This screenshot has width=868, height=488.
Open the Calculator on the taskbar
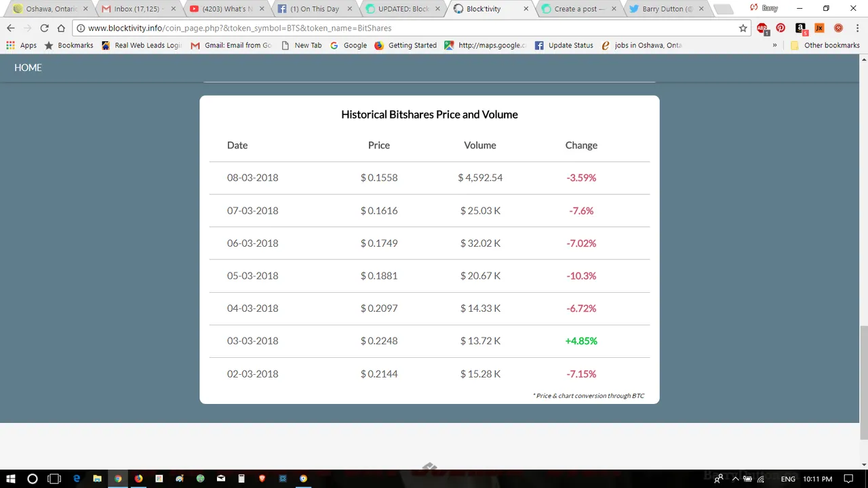click(241, 479)
